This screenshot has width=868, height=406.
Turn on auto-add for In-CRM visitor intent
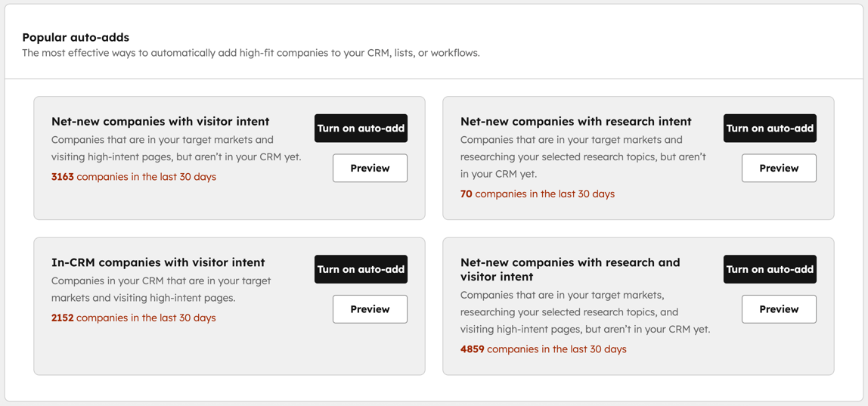tap(361, 269)
